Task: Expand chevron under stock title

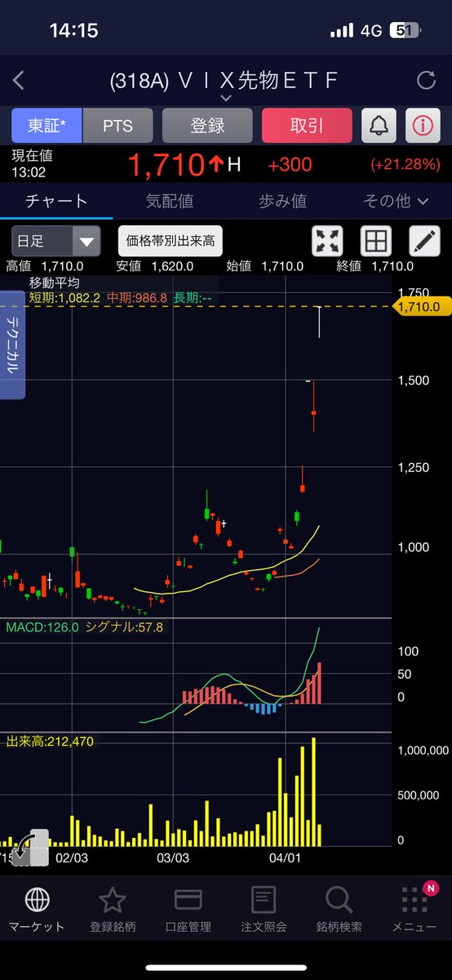Action: point(226,98)
